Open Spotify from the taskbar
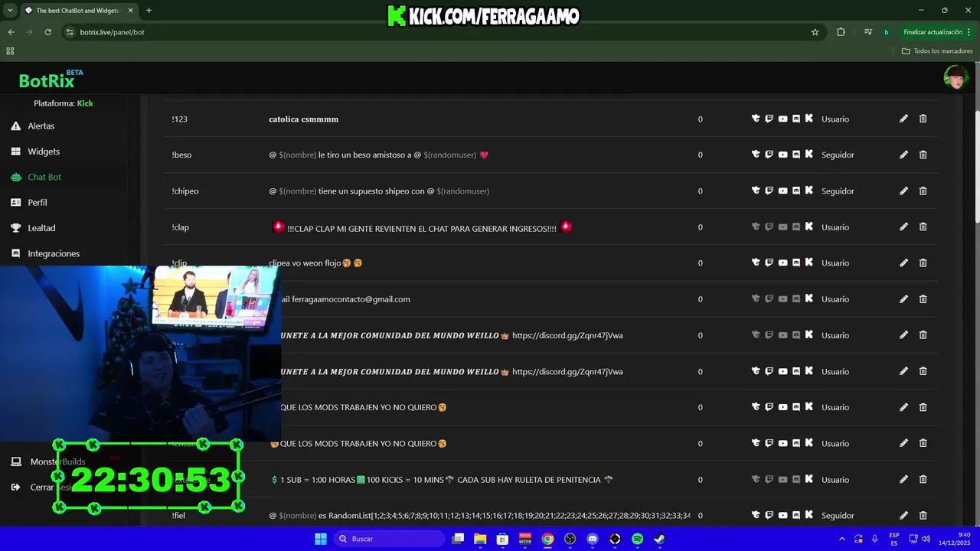 point(637,539)
